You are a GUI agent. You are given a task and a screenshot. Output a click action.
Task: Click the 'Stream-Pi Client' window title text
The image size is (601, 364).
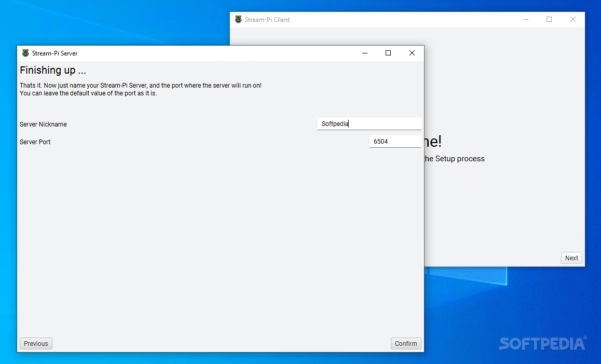(267, 20)
